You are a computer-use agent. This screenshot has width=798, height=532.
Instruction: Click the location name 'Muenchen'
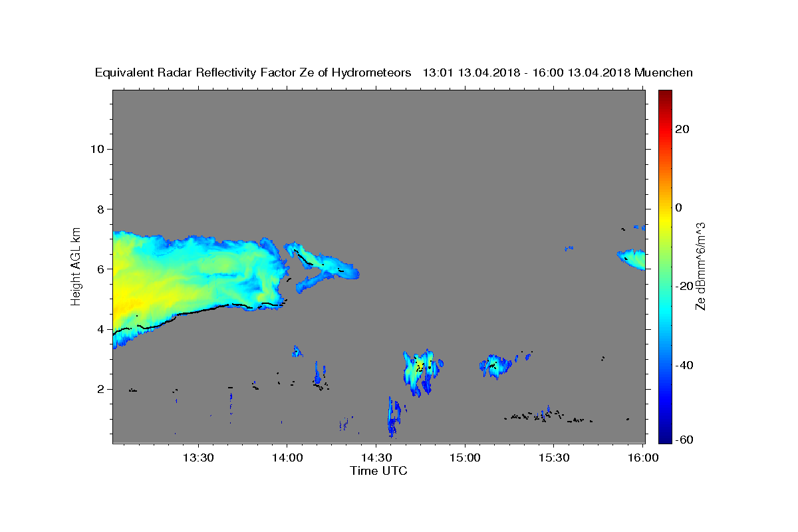pyautogui.click(x=664, y=72)
